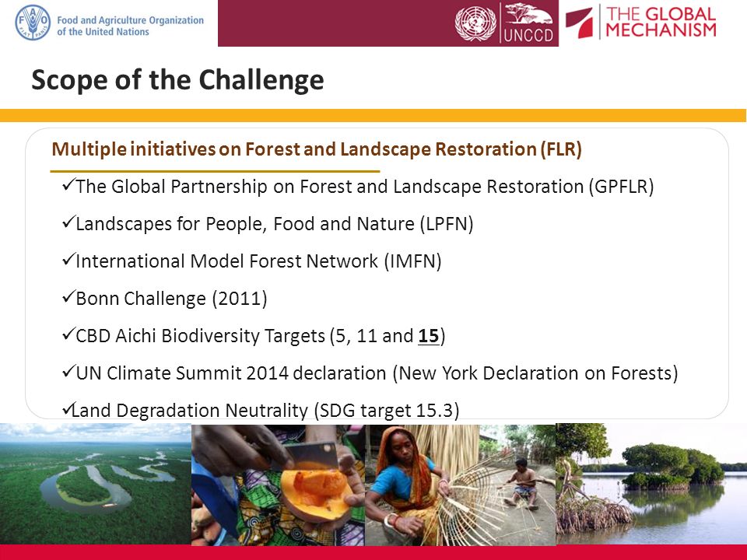Click the papaya cutting photo
This screenshot has height=560, width=747.
point(279,485)
